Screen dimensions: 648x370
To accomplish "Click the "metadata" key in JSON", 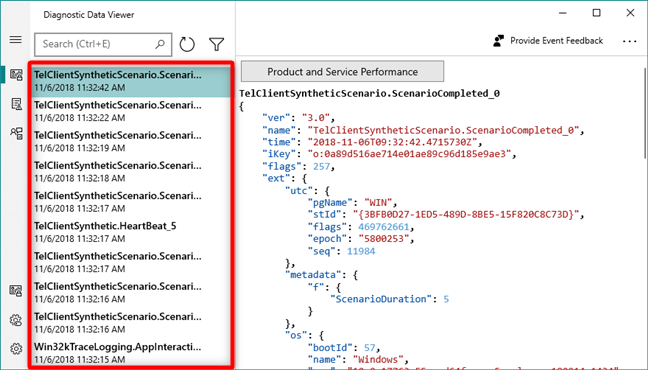I will [313, 275].
